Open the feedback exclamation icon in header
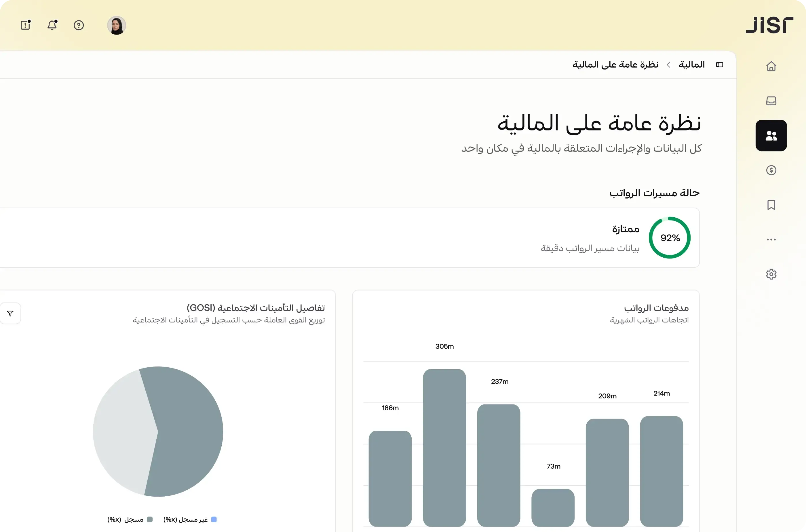Image resolution: width=806 pixels, height=532 pixels. (26, 25)
